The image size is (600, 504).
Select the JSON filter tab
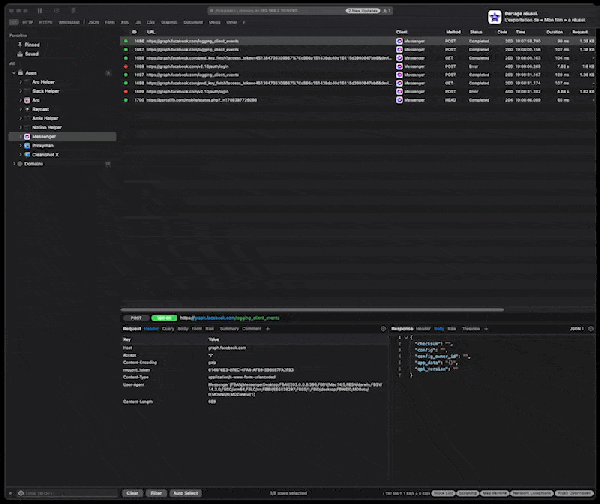pos(94,22)
